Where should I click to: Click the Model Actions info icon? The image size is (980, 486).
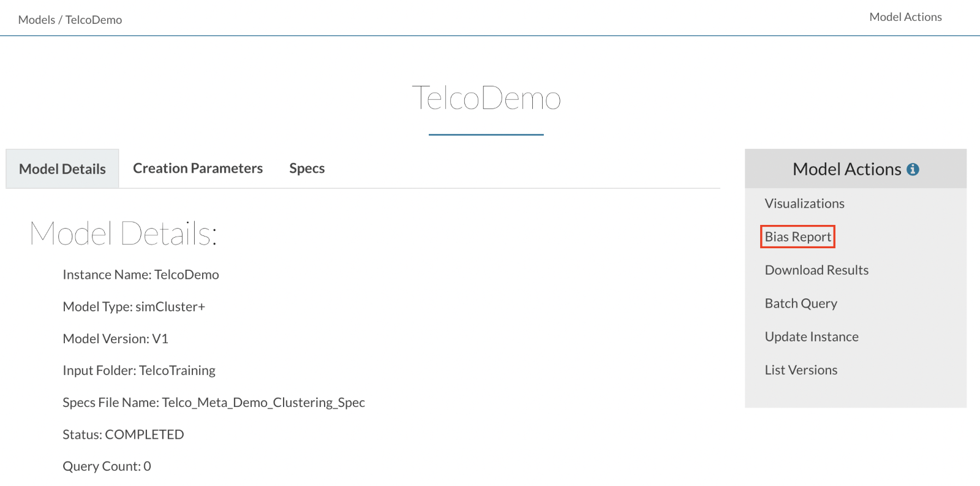click(913, 169)
